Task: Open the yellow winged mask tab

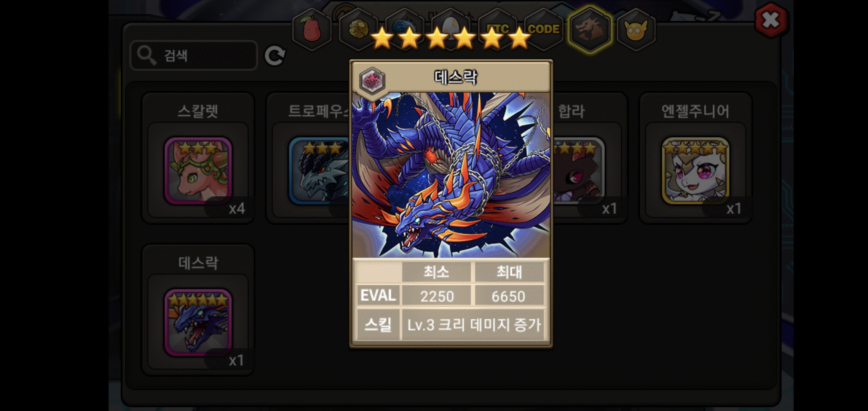Action: (636, 29)
